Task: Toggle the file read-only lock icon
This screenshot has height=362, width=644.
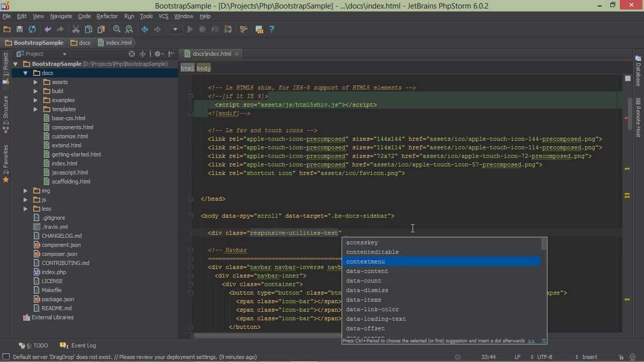Action: [622, 357]
